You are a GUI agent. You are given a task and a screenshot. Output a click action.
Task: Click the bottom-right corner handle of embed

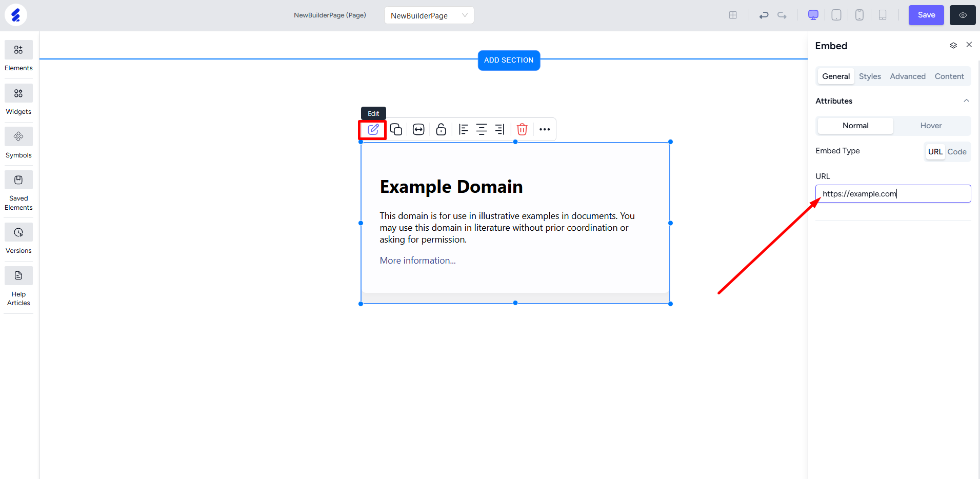click(670, 304)
